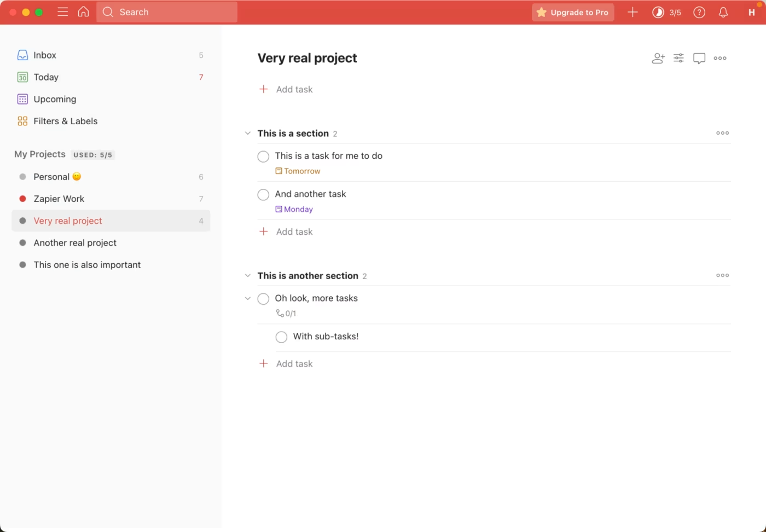Open more options for 'This is a section'
Image resolution: width=766 pixels, height=532 pixels.
[x=722, y=133]
